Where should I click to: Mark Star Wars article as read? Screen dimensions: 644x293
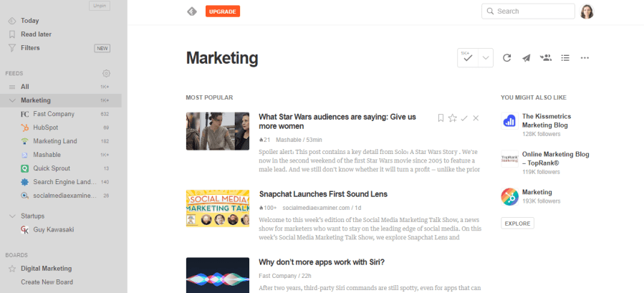pyautogui.click(x=464, y=118)
